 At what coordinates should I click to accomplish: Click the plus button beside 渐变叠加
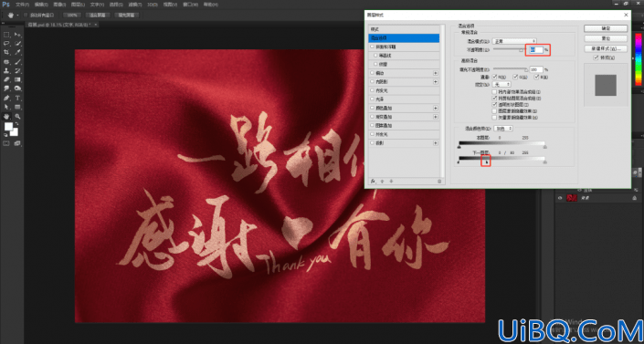point(436,117)
